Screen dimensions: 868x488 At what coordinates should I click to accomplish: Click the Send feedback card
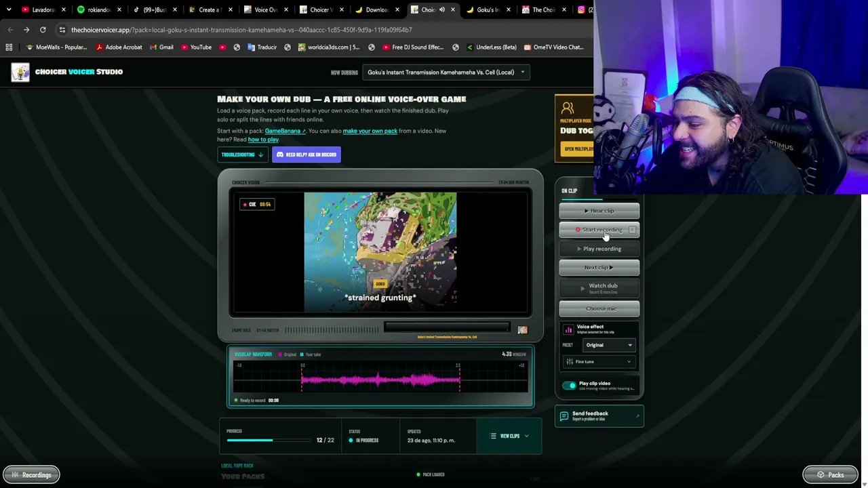pyautogui.click(x=599, y=416)
